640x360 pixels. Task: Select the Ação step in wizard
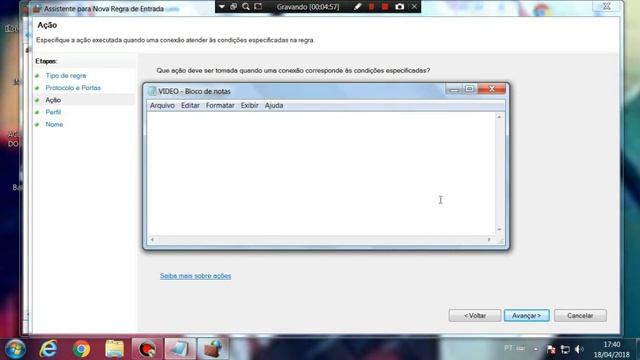tap(53, 100)
